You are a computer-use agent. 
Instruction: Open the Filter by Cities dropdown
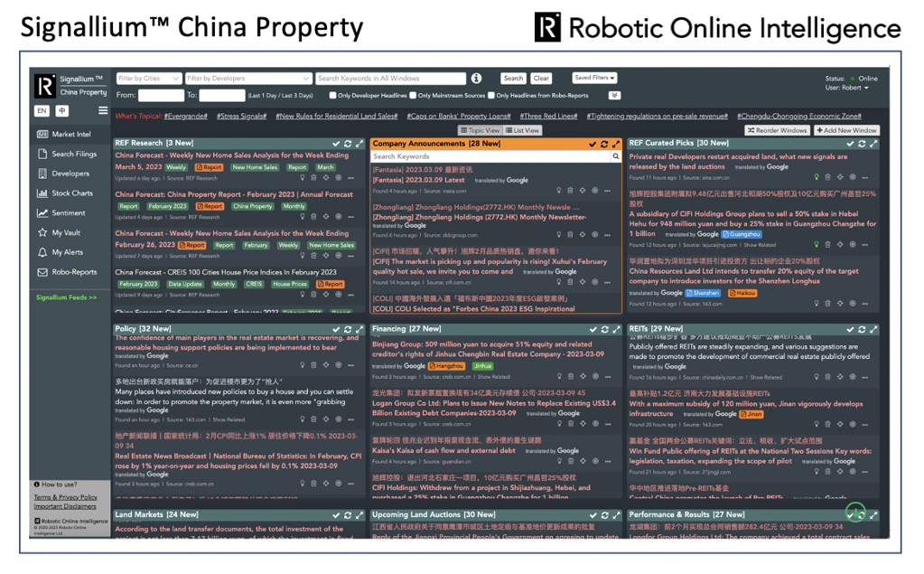(x=148, y=78)
